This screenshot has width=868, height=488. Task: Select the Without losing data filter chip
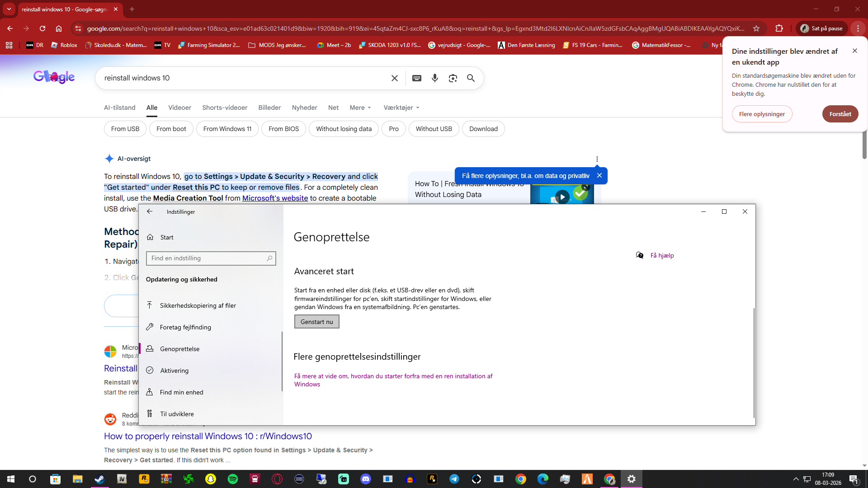coord(344,129)
